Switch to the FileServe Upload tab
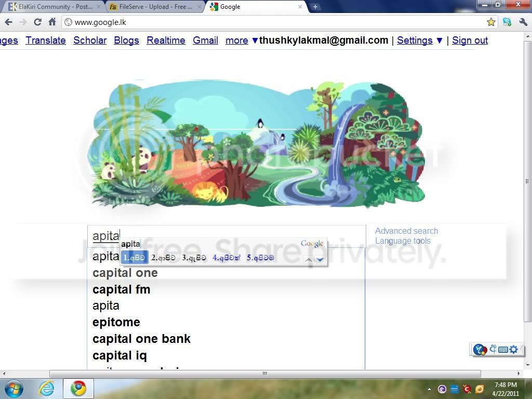532x399 pixels. 155,6
